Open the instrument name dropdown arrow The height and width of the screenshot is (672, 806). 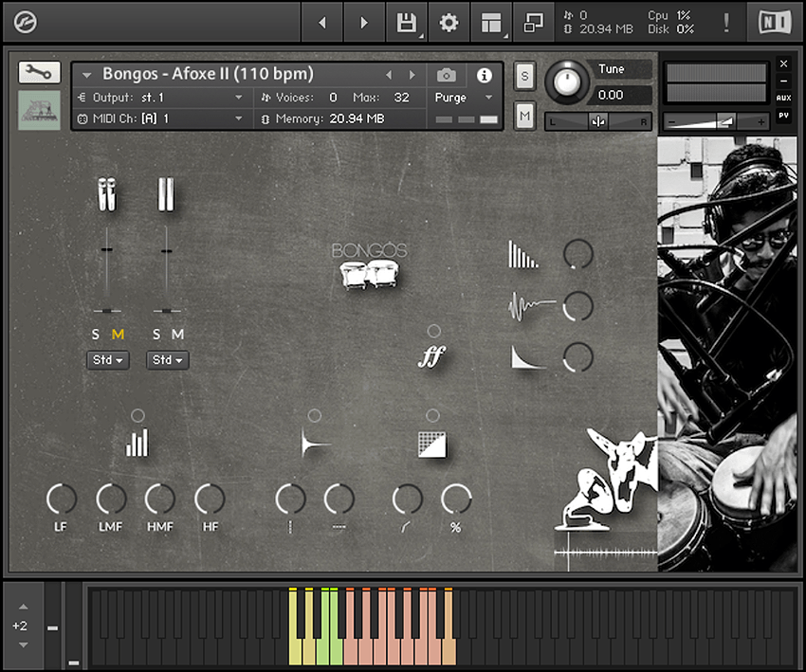(x=87, y=76)
